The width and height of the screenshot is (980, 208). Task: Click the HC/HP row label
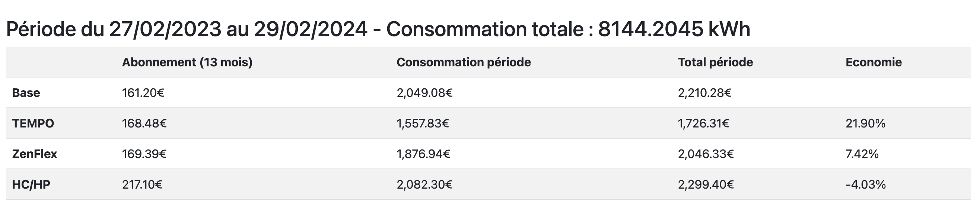click(x=31, y=185)
